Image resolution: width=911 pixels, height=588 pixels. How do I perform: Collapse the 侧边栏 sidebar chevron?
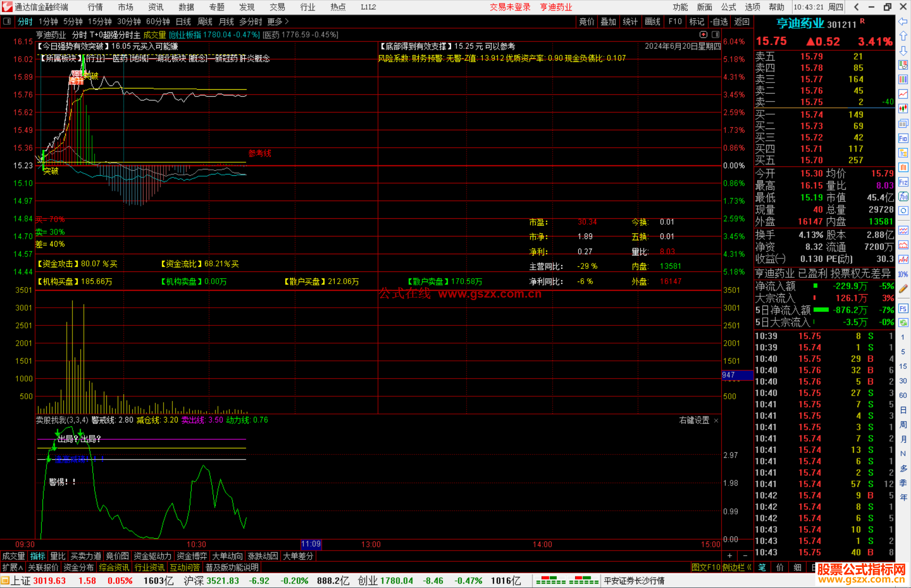[749, 567]
